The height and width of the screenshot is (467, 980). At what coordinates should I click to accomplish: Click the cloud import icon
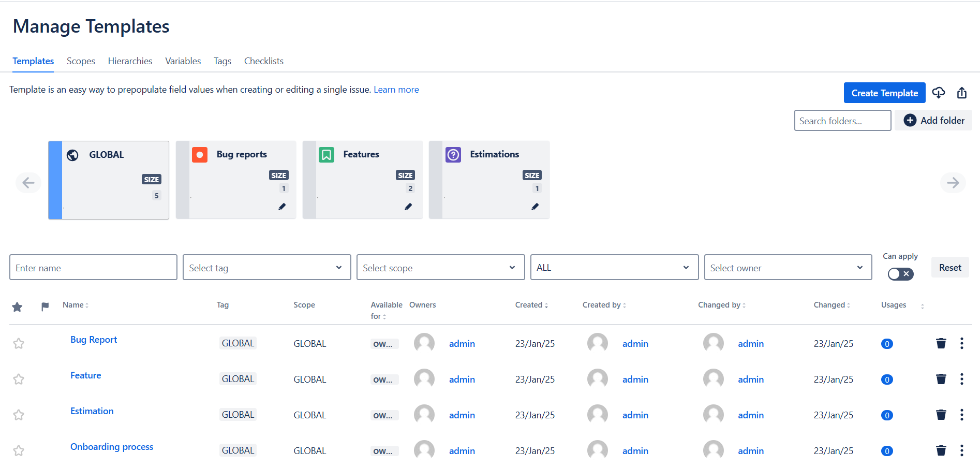[938, 93]
